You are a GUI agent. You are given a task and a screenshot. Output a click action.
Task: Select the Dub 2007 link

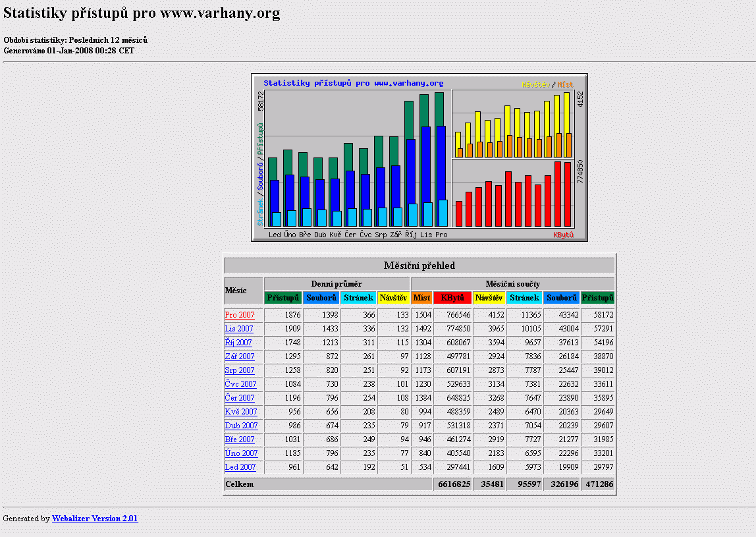[x=241, y=426]
